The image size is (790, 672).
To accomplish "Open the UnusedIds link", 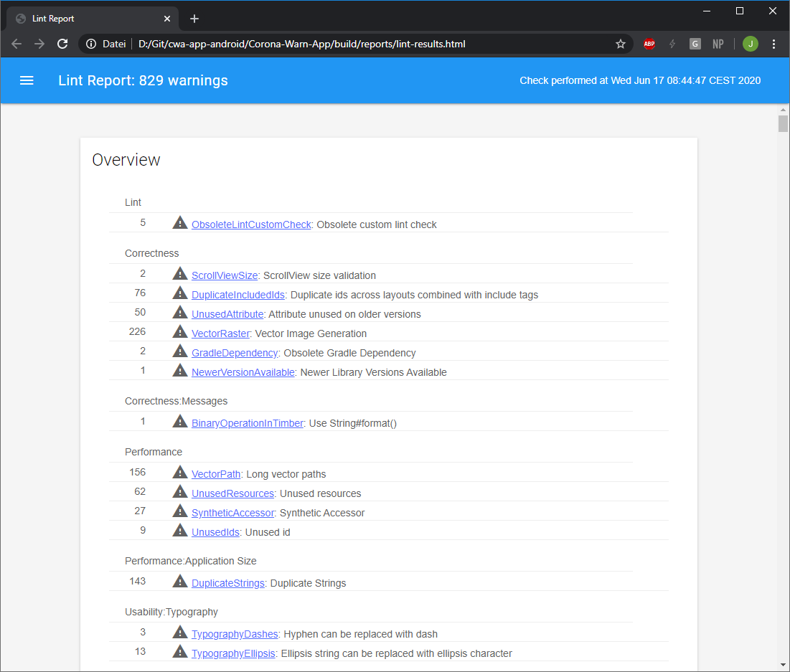I will [x=216, y=532].
